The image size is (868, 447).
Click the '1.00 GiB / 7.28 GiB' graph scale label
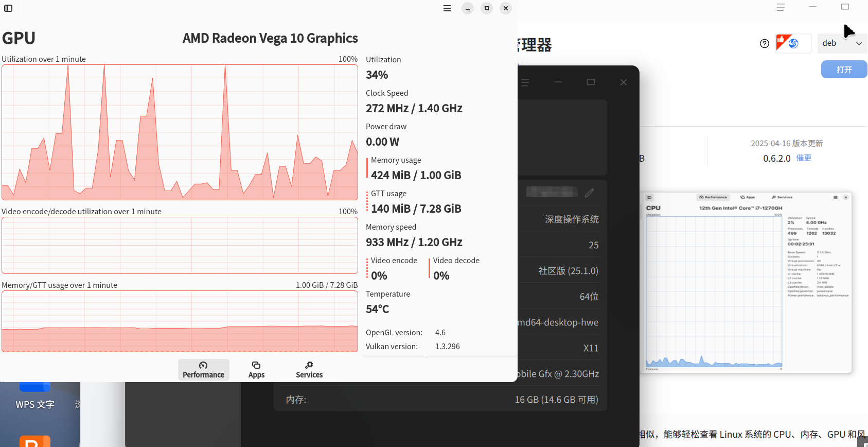tap(327, 285)
